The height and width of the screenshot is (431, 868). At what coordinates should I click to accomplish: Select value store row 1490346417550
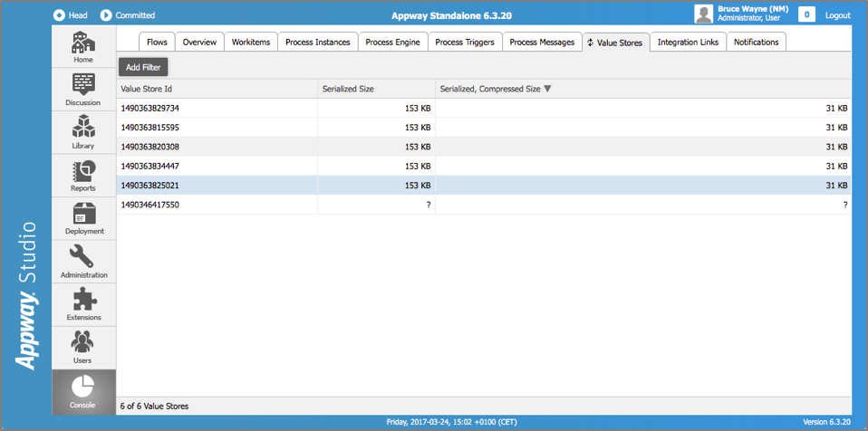coord(484,205)
